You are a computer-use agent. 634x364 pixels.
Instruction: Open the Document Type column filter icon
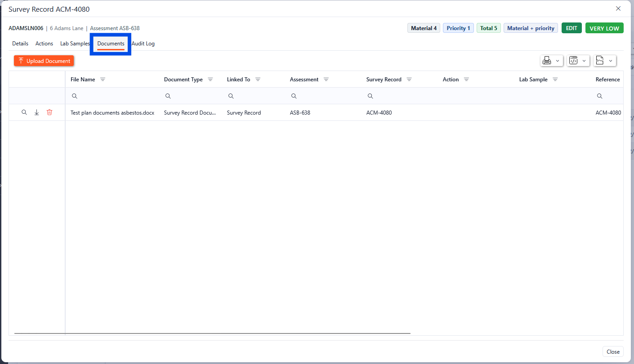tap(210, 80)
